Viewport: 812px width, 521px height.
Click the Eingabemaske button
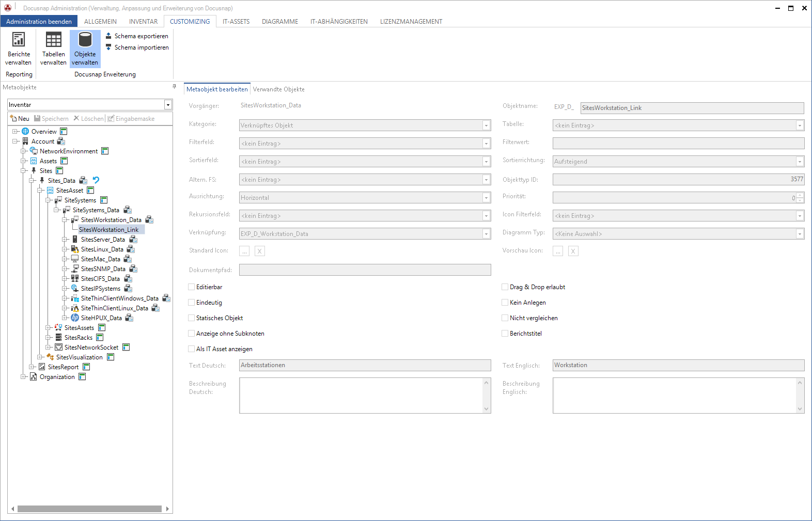point(131,119)
